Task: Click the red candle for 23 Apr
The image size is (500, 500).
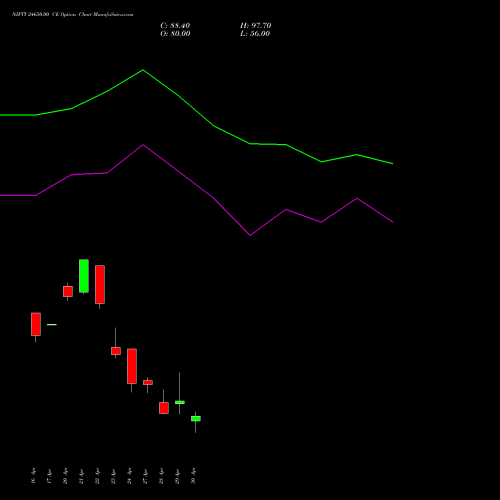Action: click(x=116, y=351)
